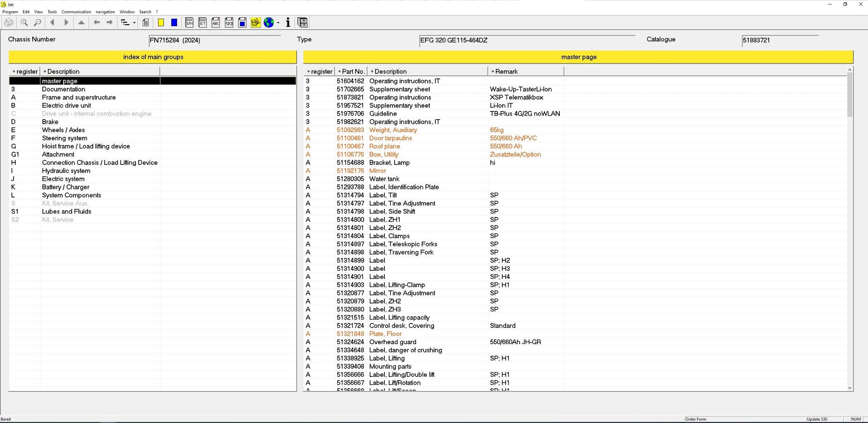Image resolution: width=868 pixels, height=423 pixels.
Task: Click the ABC text search icon
Action: click(x=216, y=23)
